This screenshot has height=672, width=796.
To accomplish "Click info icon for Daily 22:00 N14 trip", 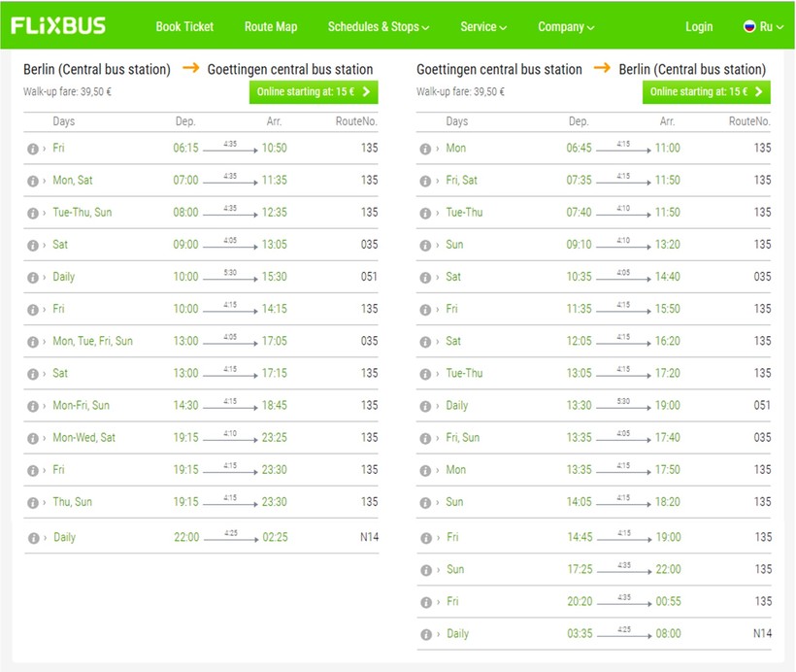I will pos(33,538).
